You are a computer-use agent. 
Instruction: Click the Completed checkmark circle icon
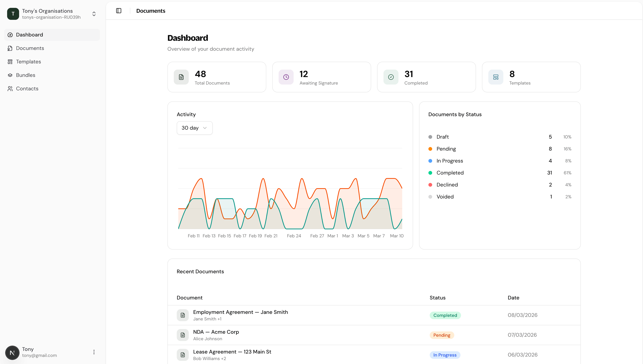point(391,77)
